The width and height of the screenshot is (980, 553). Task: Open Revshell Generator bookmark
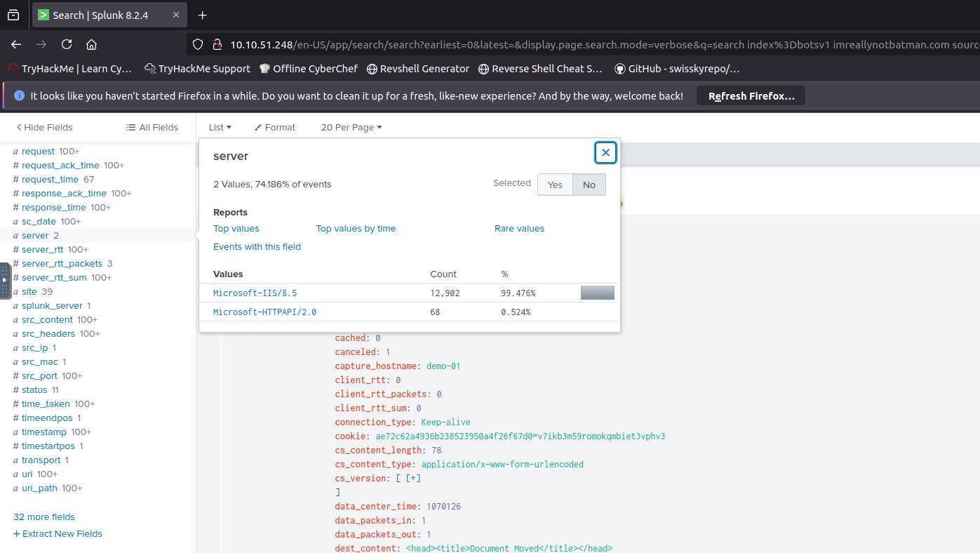point(417,69)
